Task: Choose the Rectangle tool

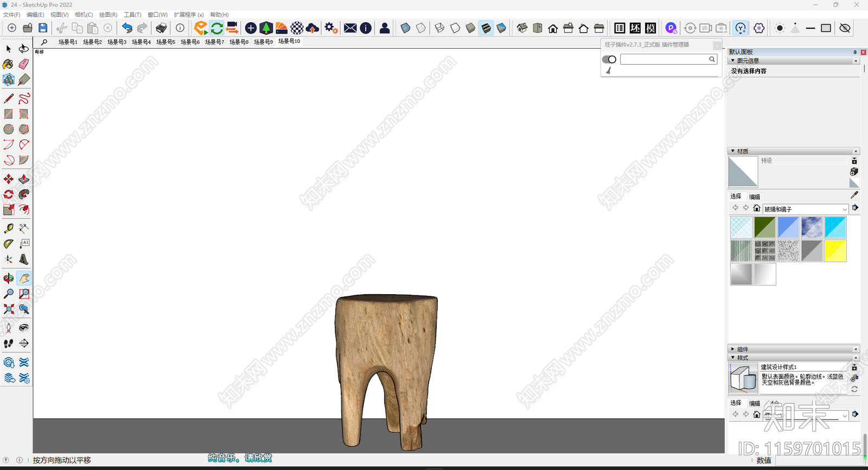Action: pyautogui.click(x=9, y=114)
